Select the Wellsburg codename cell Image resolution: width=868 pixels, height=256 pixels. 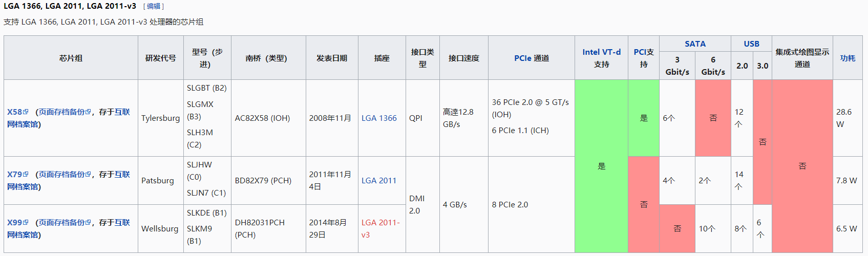161,228
